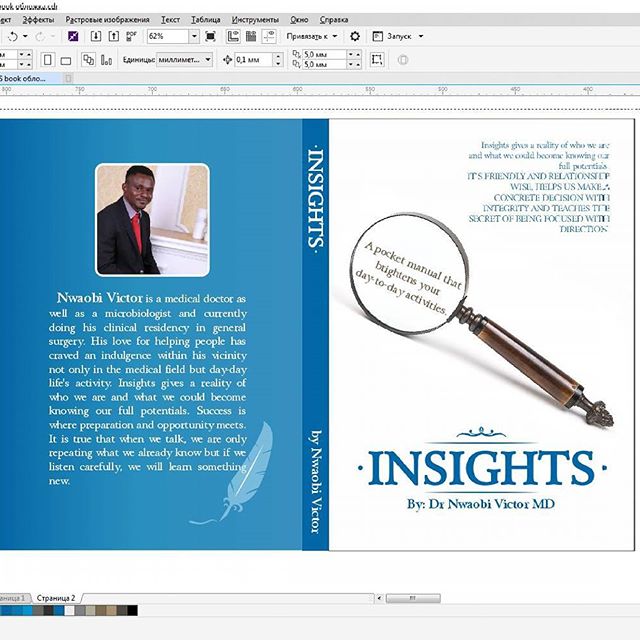The height and width of the screenshot is (640, 640).
Task: Open the Инструменты menu
Action: (255, 20)
